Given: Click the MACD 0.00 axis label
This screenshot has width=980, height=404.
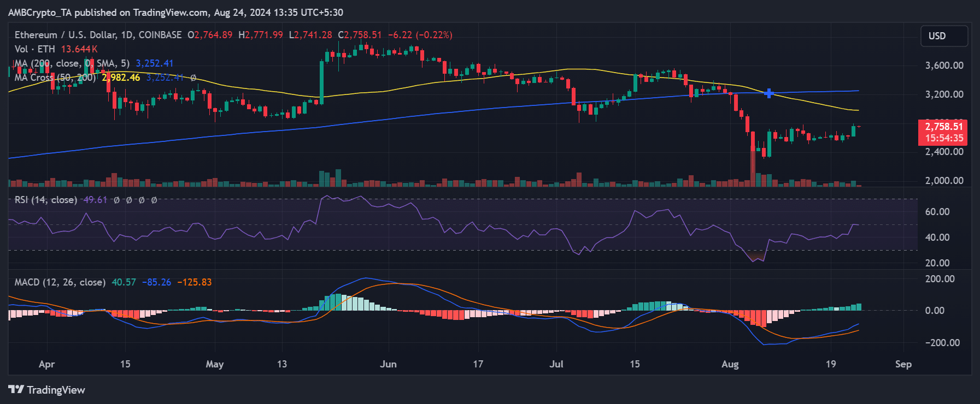Looking at the screenshot, I should click(935, 311).
